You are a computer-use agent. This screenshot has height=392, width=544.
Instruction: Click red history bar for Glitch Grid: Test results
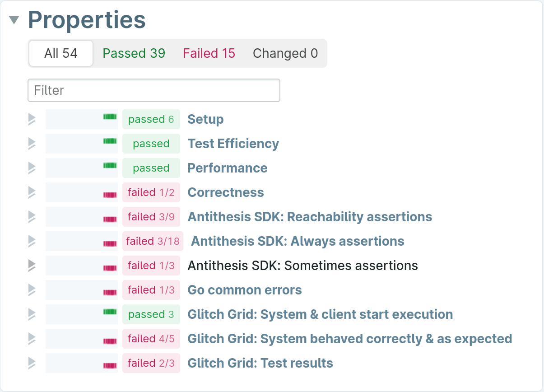[x=110, y=365]
